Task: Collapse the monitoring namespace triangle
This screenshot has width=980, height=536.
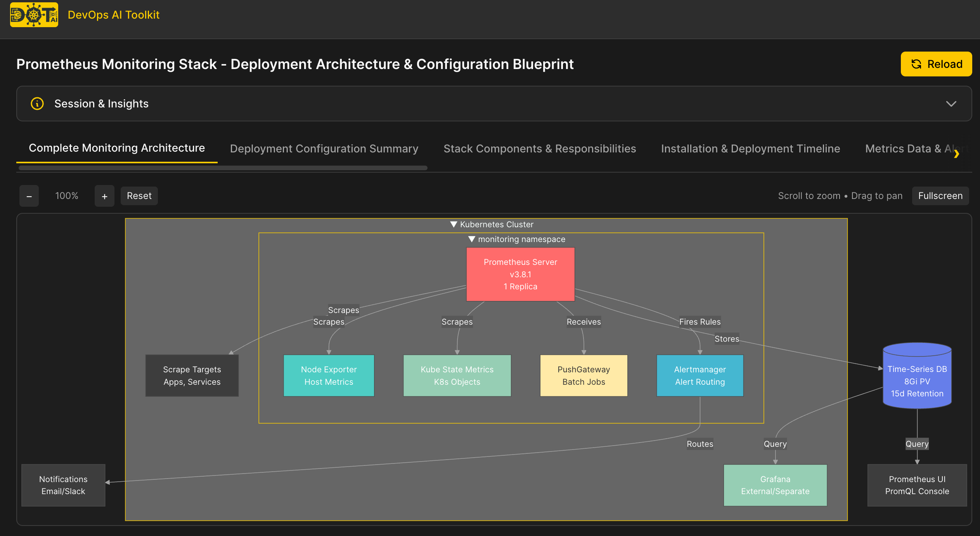Action: pyautogui.click(x=472, y=239)
